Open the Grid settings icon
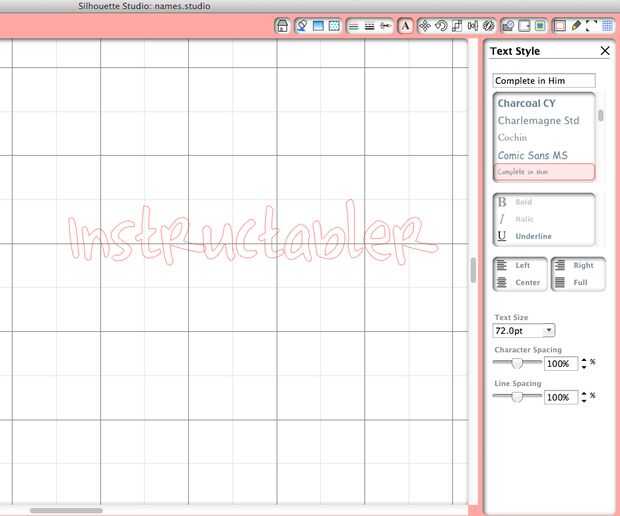 click(x=608, y=26)
